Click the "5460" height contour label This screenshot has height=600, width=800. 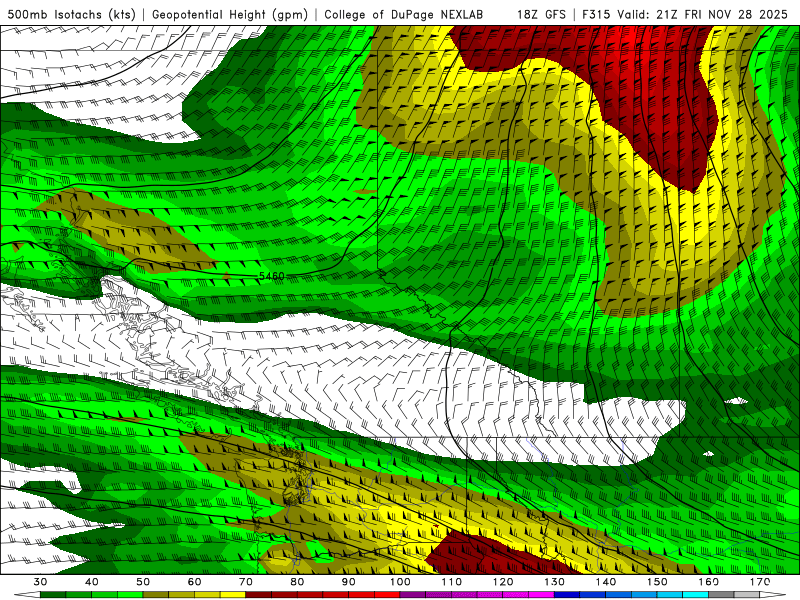click(x=271, y=276)
